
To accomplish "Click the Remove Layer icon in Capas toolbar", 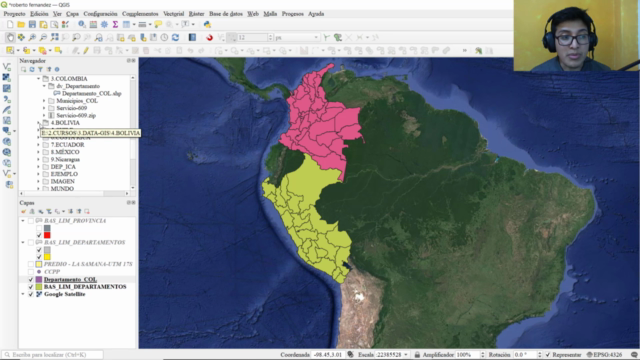I will (87, 211).
